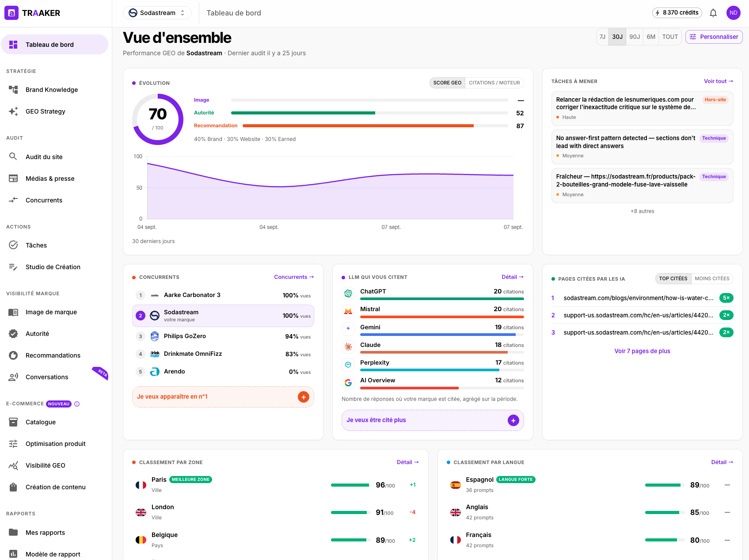
Task: Click the Optimisation produit sliders icon
Action: pos(13,444)
